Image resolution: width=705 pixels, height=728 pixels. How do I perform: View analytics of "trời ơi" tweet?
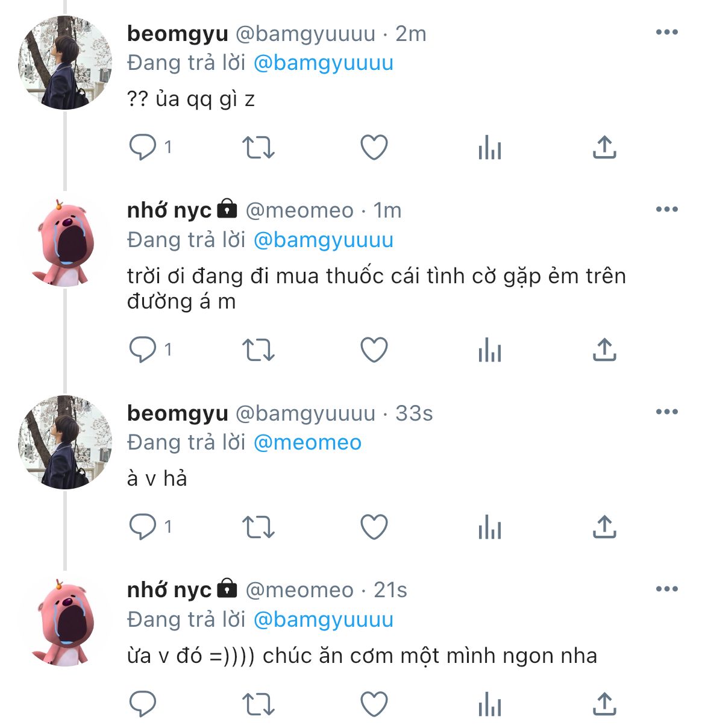click(489, 350)
